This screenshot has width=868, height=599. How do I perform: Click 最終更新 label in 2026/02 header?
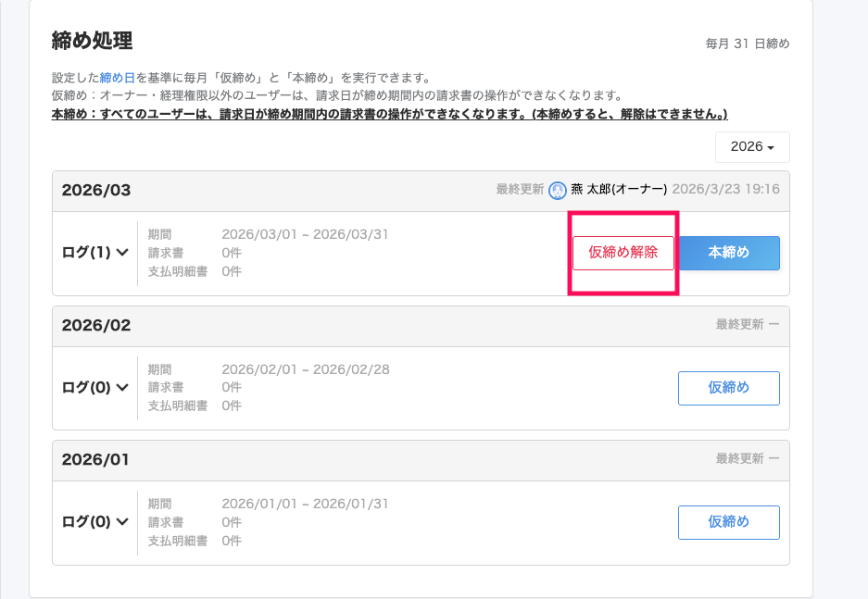tap(739, 324)
